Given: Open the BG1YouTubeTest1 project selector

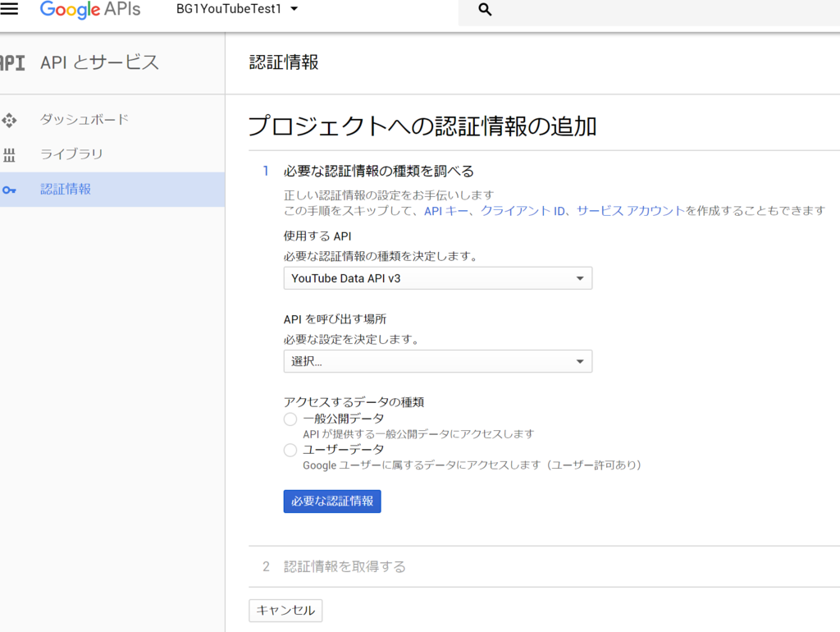Looking at the screenshot, I should pyautogui.click(x=237, y=9).
